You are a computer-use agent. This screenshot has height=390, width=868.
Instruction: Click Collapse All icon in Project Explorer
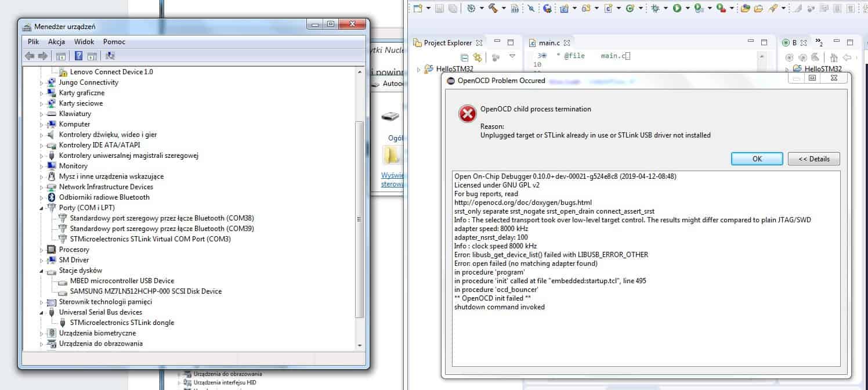(x=464, y=57)
